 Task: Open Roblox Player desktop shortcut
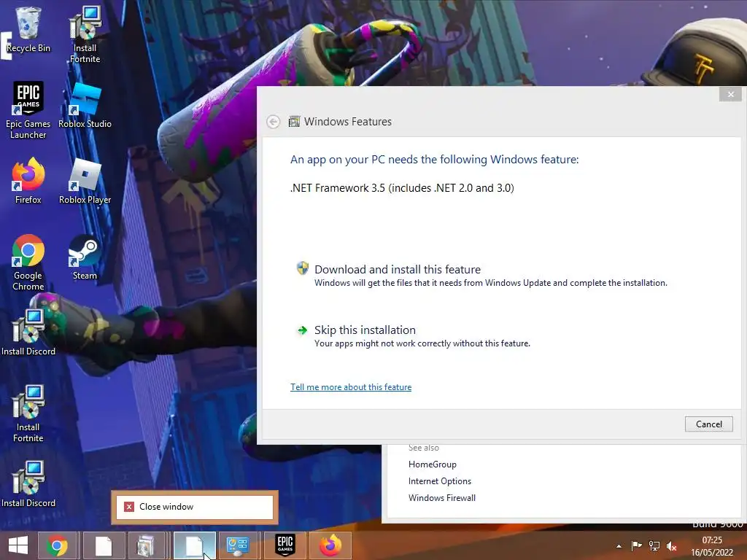[85, 181]
